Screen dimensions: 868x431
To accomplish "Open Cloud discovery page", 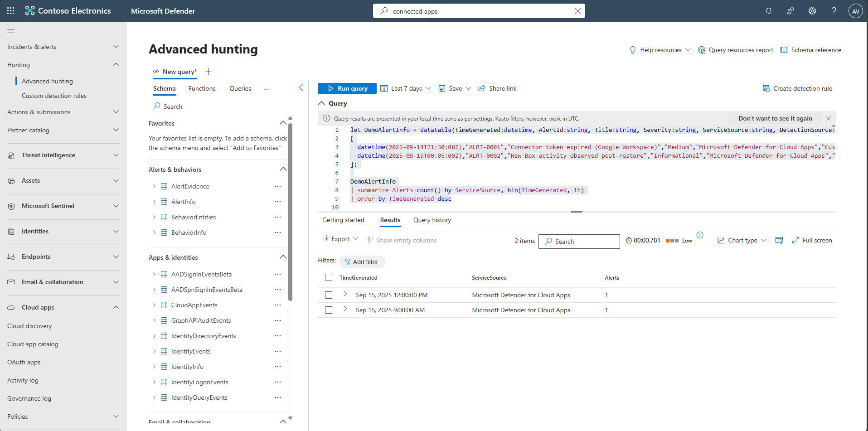I will (x=29, y=326).
